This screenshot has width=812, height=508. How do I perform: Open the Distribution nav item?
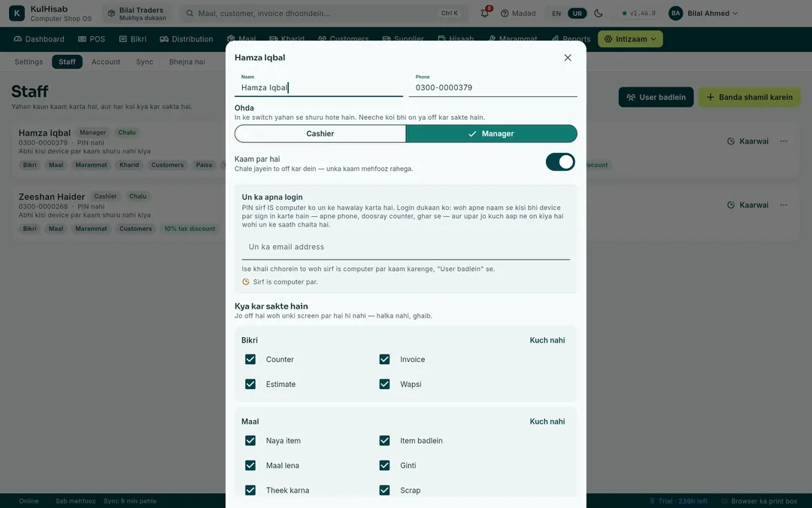[x=186, y=39]
